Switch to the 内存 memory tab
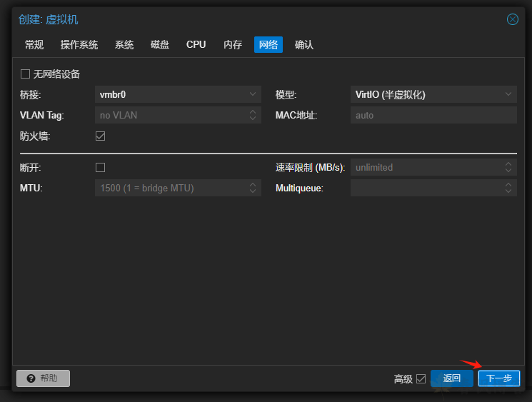The width and height of the screenshot is (532, 402). [x=233, y=44]
